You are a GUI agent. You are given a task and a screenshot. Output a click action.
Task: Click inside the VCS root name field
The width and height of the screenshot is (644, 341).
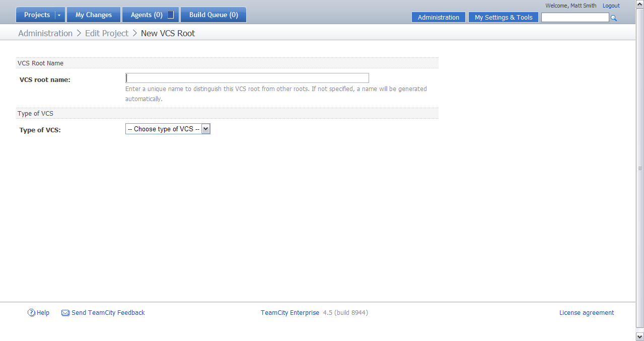point(247,78)
